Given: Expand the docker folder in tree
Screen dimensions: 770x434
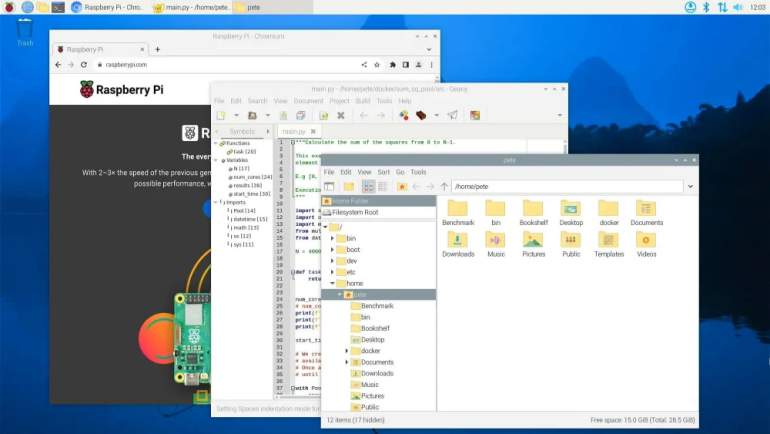Looking at the screenshot, I should click(347, 351).
